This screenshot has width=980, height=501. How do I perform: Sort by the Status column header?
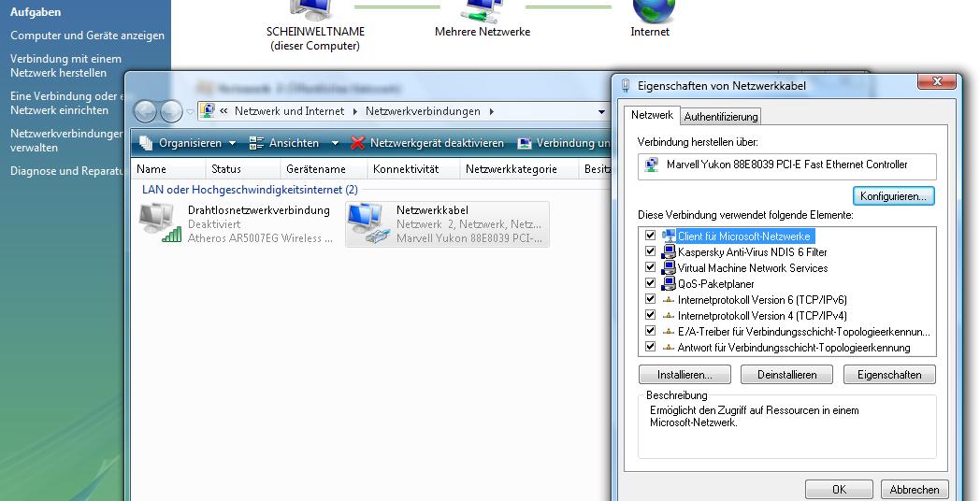pos(242,168)
